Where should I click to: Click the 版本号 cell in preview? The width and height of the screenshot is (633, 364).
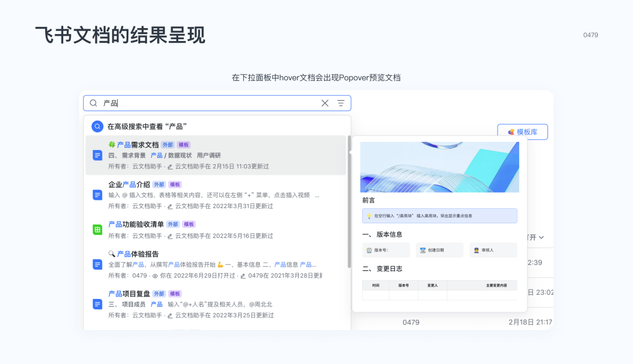386,250
